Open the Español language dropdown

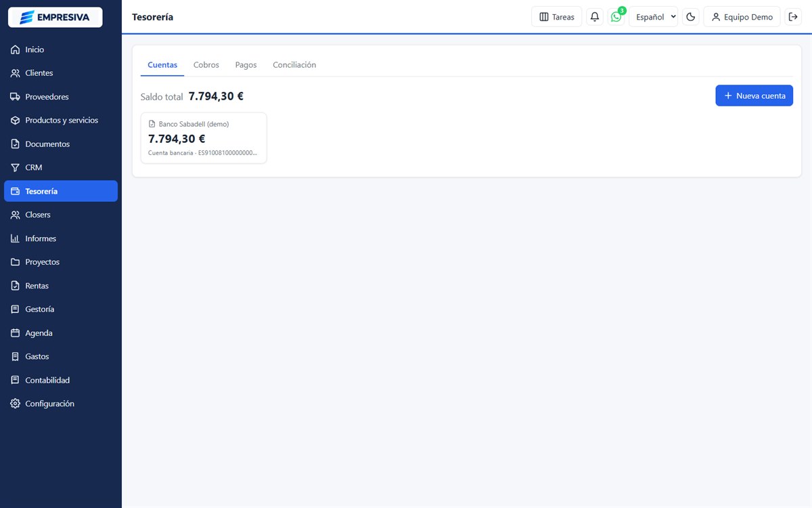pyautogui.click(x=654, y=17)
